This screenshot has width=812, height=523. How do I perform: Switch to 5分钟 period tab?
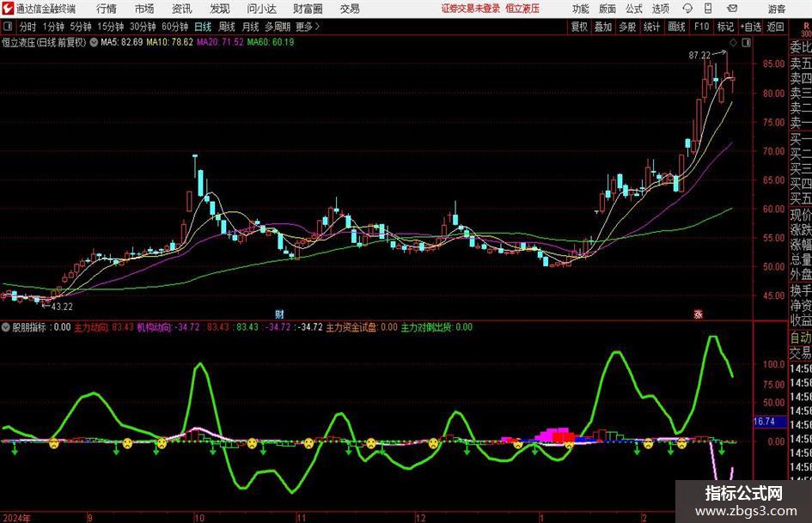(x=81, y=27)
